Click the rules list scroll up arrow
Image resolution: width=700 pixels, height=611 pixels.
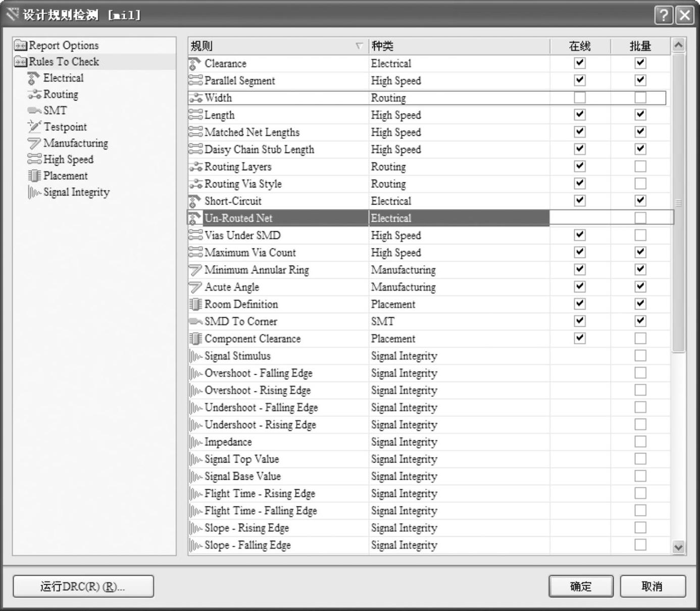(679, 45)
